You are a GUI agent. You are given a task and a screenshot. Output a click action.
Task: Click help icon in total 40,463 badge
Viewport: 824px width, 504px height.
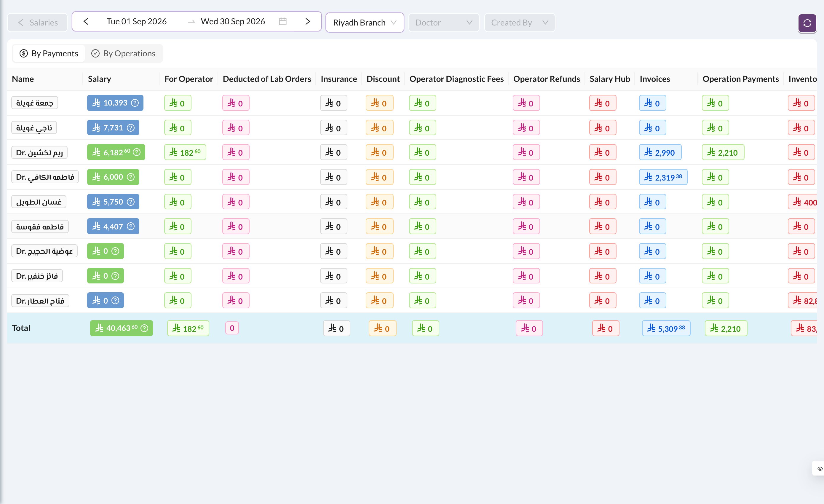coord(144,328)
